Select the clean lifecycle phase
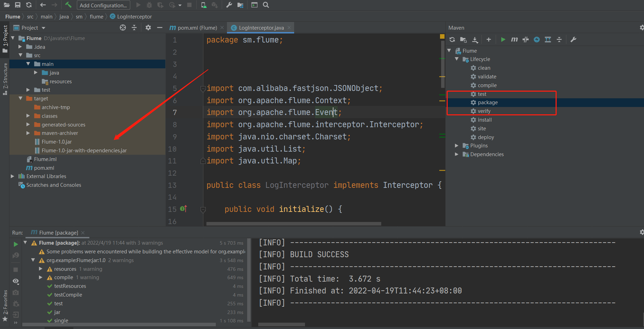 (x=484, y=68)
